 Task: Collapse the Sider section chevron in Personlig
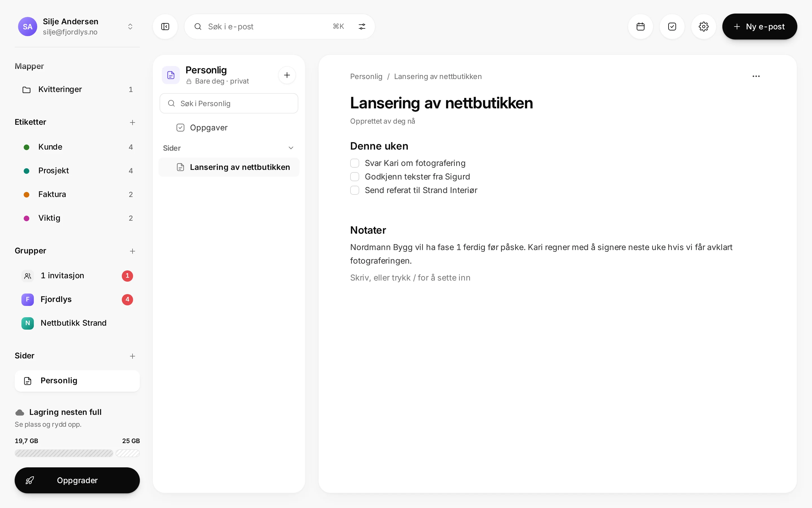pyautogui.click(x=291, y=148)
